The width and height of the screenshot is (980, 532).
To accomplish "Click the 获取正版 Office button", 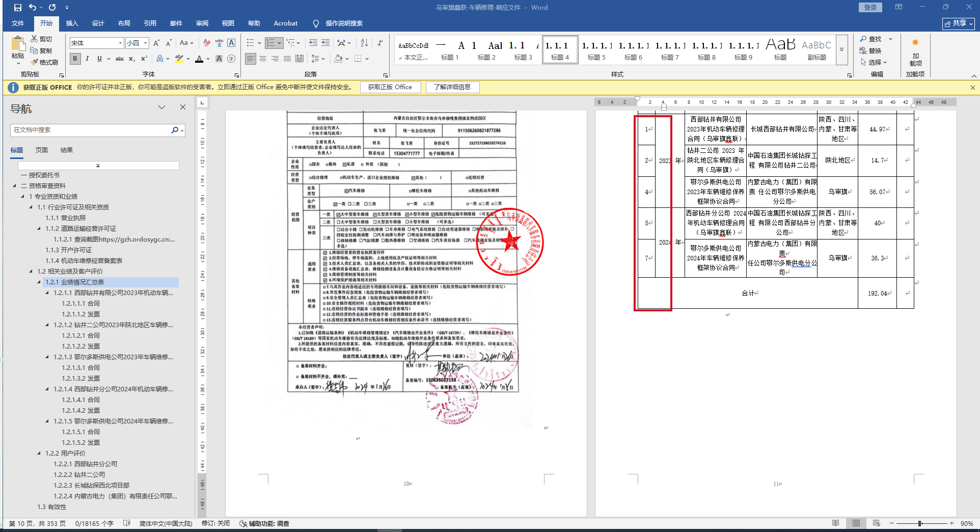I will [390, 87].
